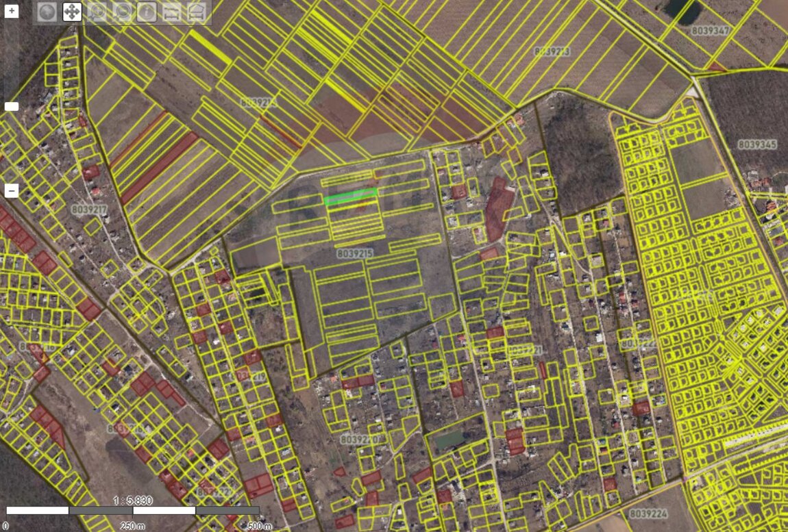Image resolution: width=788 pixels, height=532 pixels.
Task: Select the globe full-extent tool
Action: click(47, 12)
